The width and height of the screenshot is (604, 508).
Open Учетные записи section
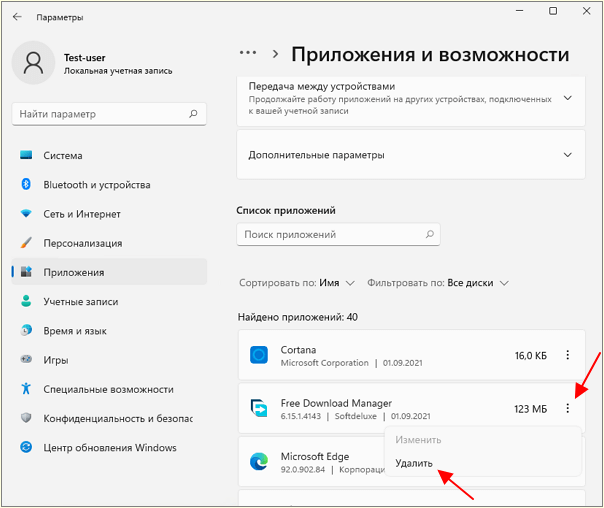coord(109,301)
